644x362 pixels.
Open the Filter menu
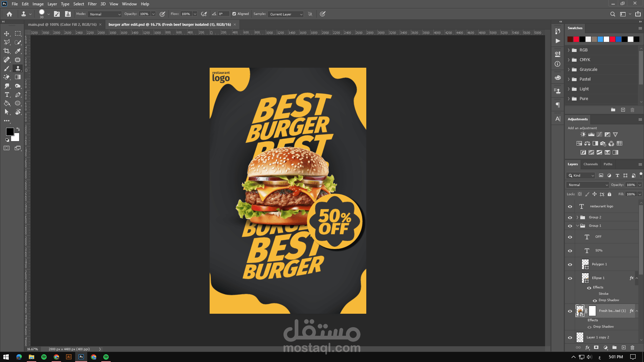coord(92,4)
